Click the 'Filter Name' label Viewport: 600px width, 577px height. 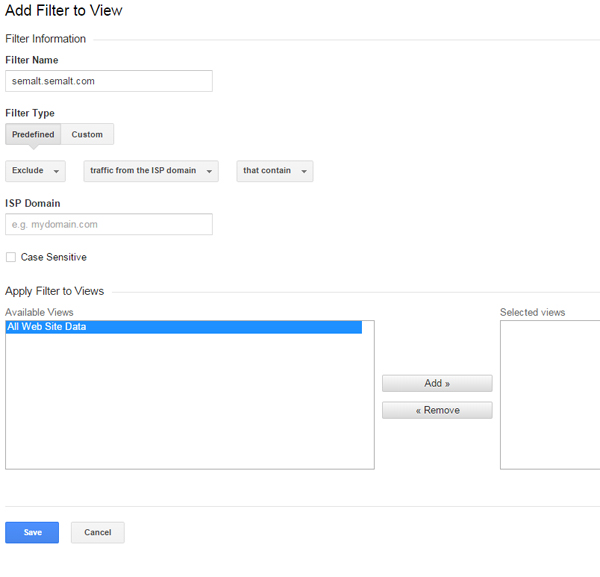pos(32,60)
